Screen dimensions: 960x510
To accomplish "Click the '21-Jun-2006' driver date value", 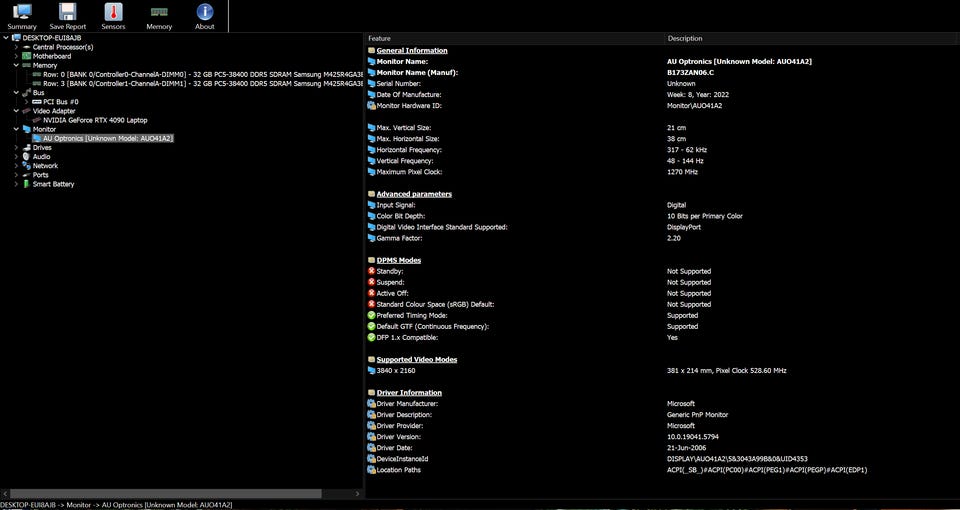I will point(686,448).
